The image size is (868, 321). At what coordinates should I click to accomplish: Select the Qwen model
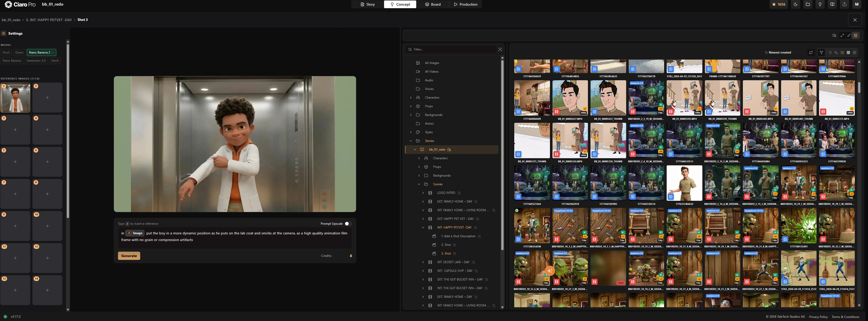19,52
